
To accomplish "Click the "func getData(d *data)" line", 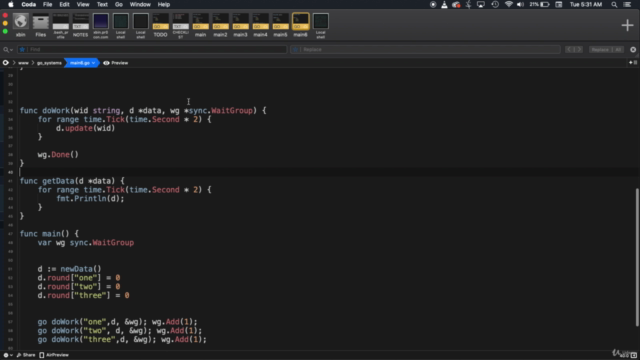I will [x=72, y=181].
